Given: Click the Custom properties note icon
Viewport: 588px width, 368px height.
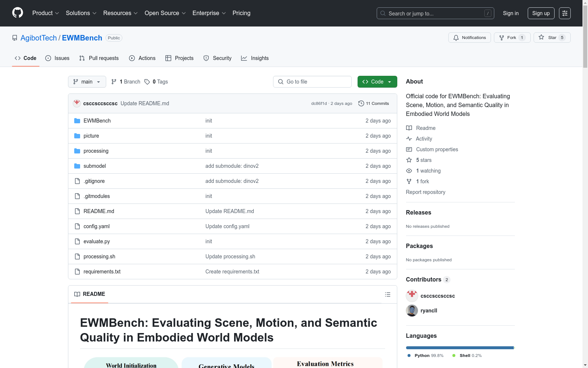Looking at the screenshot, I should [409, 149].
